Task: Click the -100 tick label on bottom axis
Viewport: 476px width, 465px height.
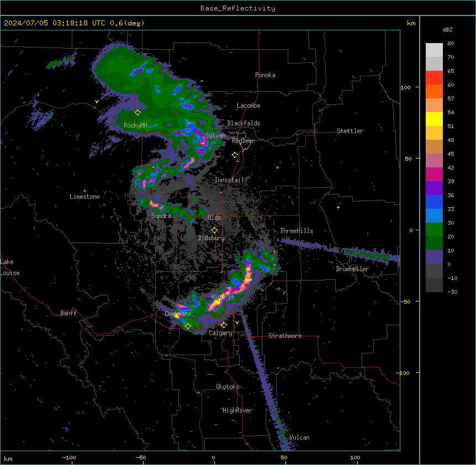Action: click(x=69, y=457)
